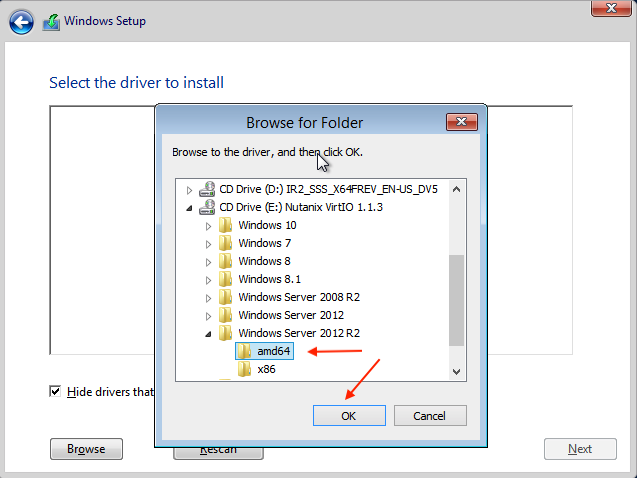Screen dimensions: 637x478
Task: Click the Rescan button behind the dialog
Action: (218, 453)
